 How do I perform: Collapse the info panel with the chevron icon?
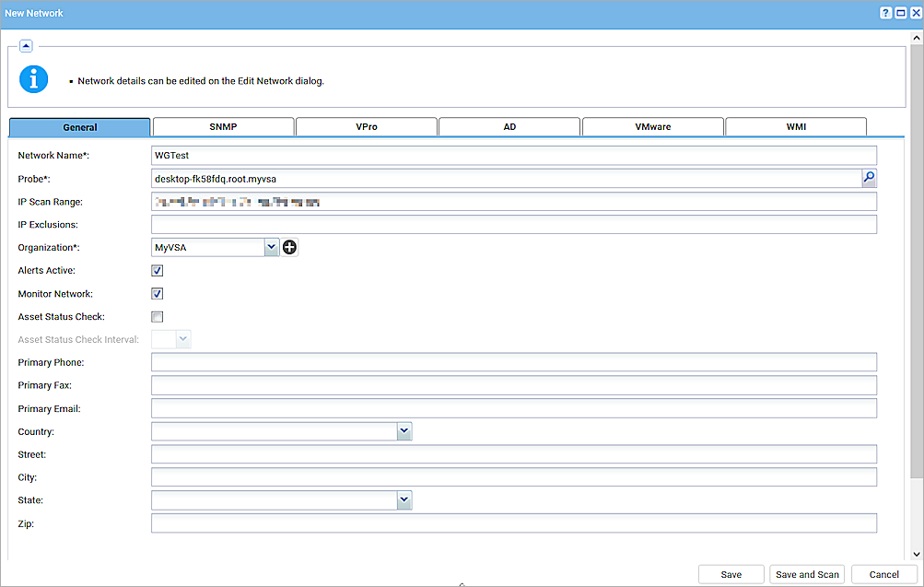(x=26, y=44)
